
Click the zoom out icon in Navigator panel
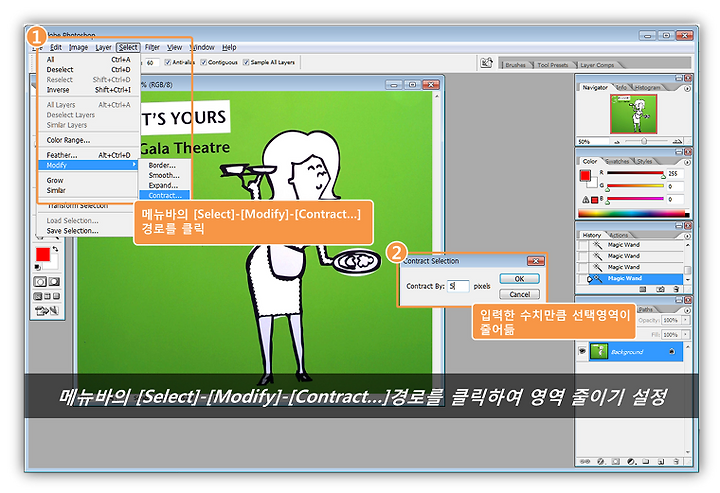click(x=617, y=142)
